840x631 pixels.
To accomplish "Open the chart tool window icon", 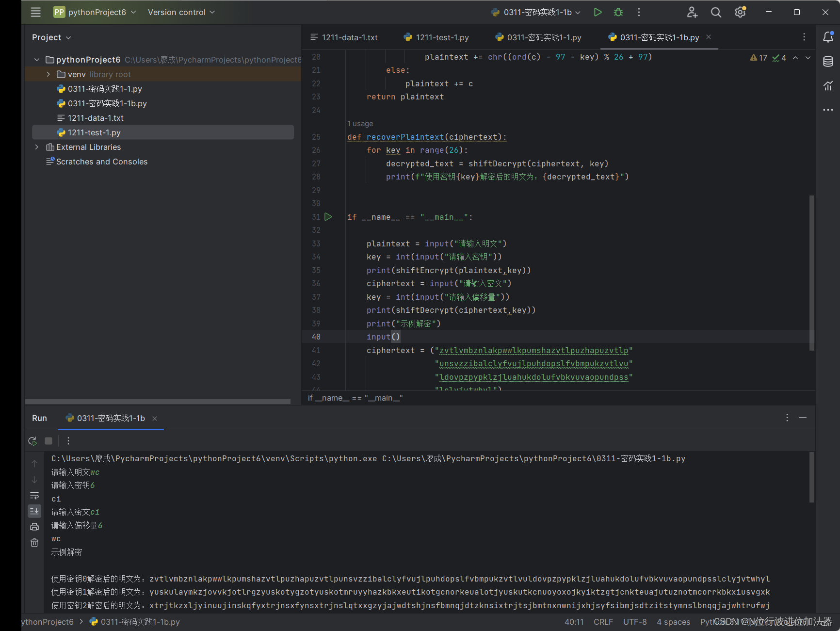I will tap(828, 86).
